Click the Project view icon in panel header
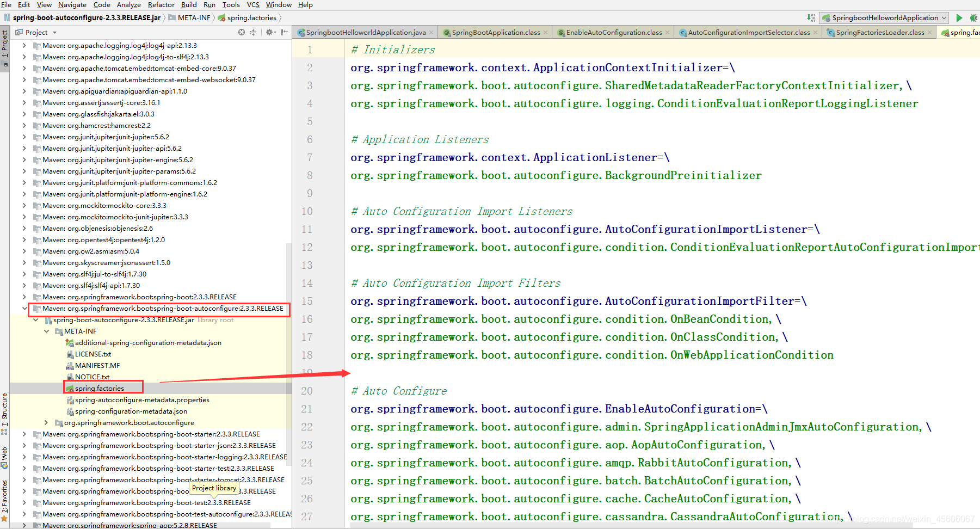This screenshot has height=529, width=980. coord(19,33)
